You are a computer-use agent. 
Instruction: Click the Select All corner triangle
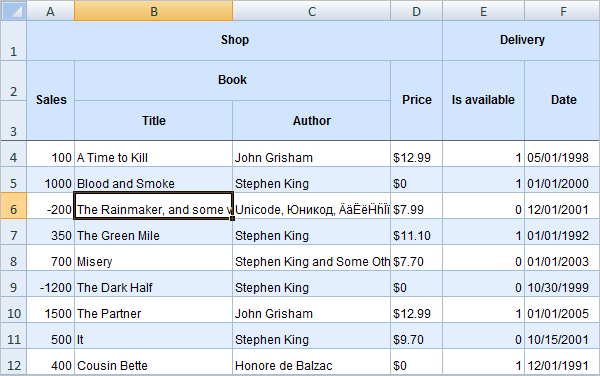tap(13, 11)
